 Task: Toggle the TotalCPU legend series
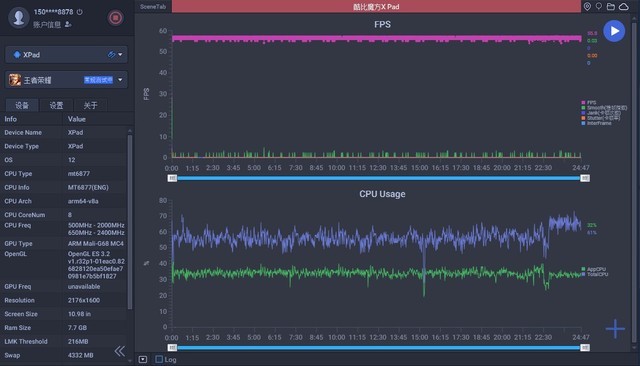pos(595,274)
